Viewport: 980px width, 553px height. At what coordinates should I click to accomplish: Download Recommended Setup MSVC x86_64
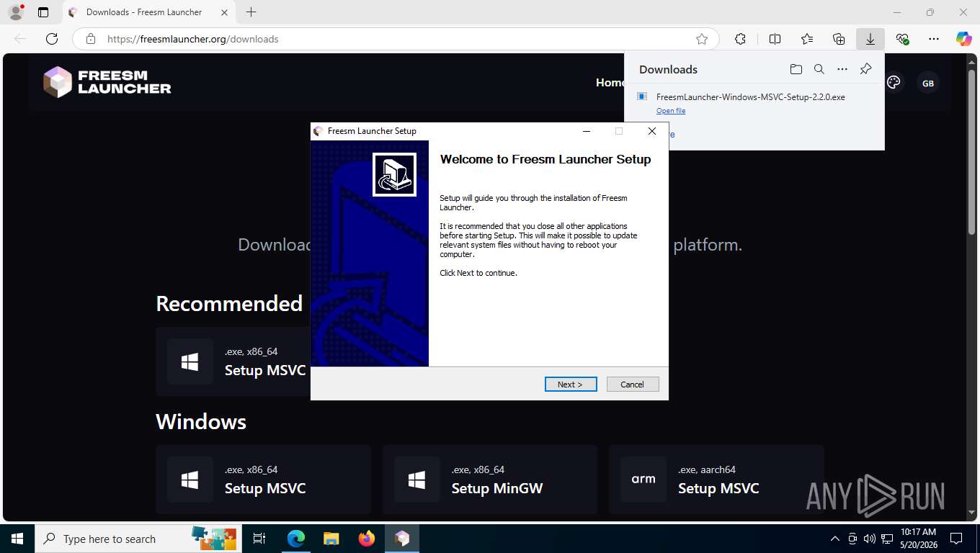pos(233,361)
